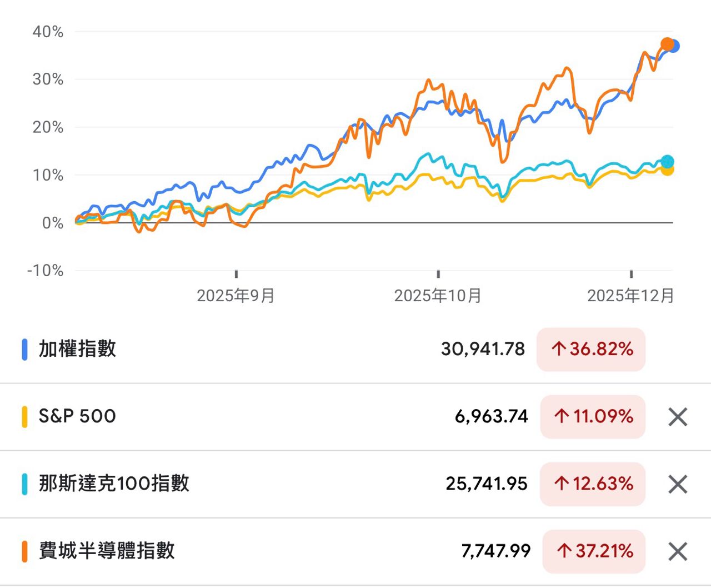Image resolution: width=711 pixels, height=588 pixels.
Task: Remove S&P 500 from the comparison
Action: 678,417
